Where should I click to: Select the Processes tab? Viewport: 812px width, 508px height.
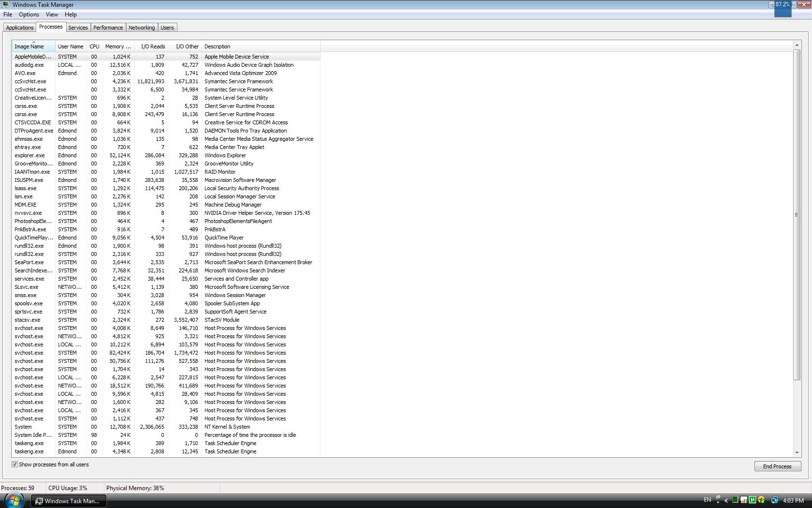pos(51,27)
